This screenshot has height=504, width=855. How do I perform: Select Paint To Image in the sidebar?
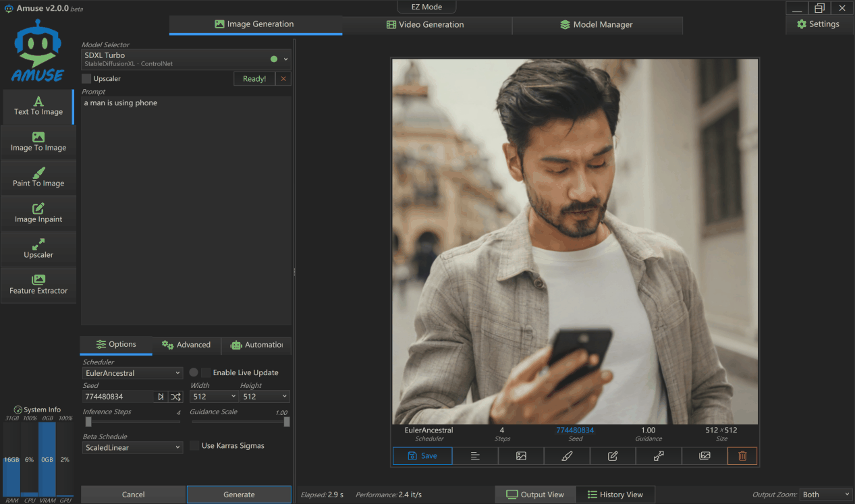click(38, 177)
